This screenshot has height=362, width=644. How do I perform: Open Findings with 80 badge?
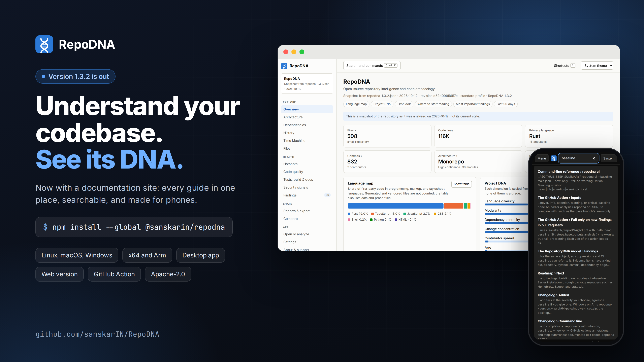pos(307,195)
